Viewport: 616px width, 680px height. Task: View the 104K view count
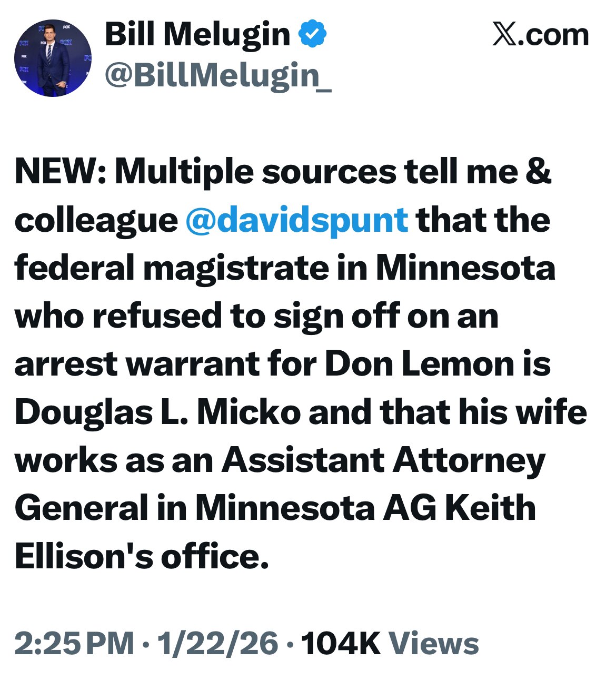click(340, 643)
